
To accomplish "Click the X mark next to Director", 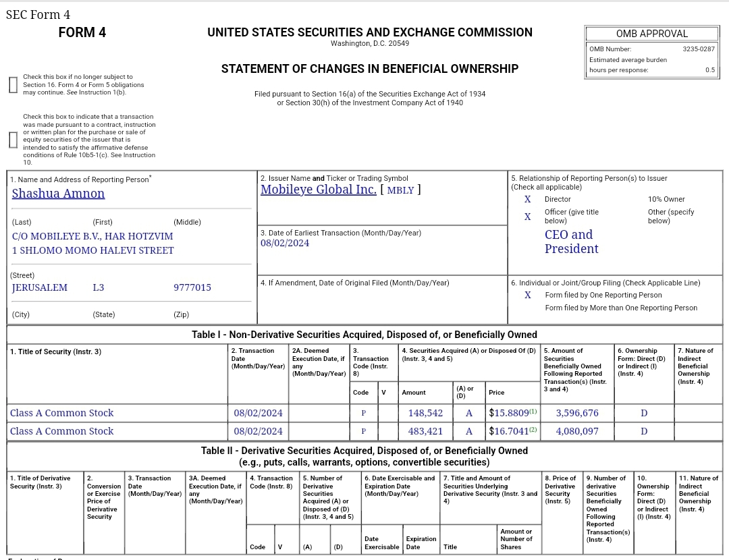I will tap(528, 199).
